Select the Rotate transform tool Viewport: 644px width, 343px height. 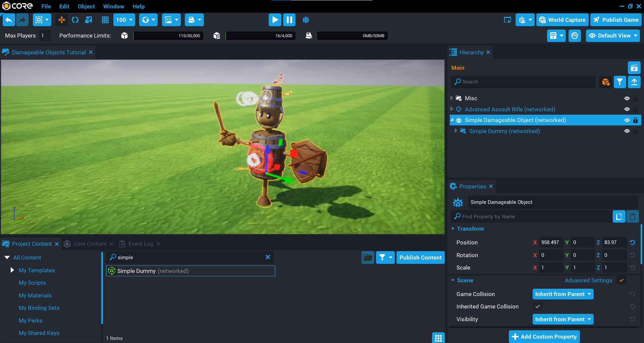(x=75, y=20)
